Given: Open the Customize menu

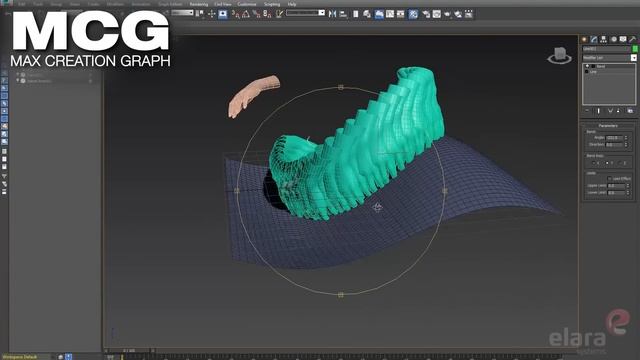Looking at the screenshot, I should pyautogui.click(x=247, y=4).
